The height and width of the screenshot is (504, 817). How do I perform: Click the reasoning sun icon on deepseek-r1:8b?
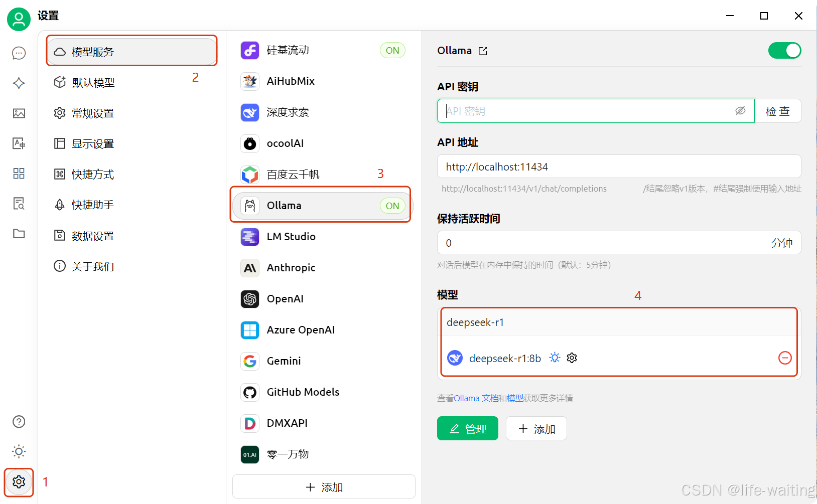555,358
